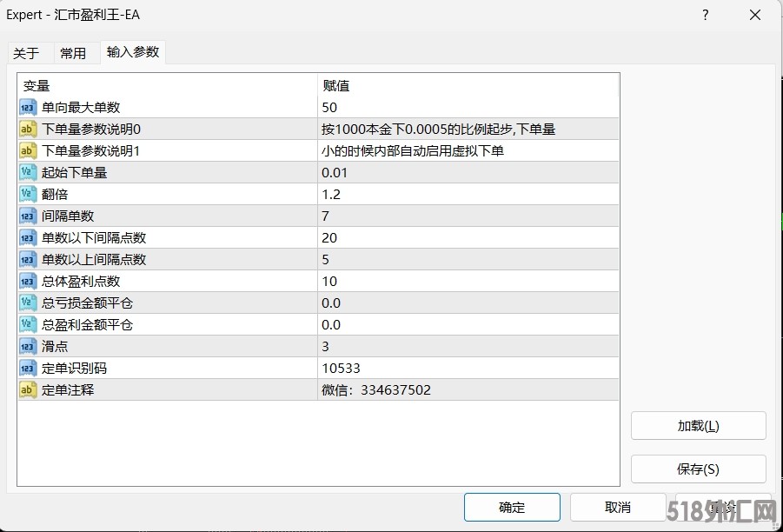The width and height of the screenshot is (783, 532).
Task: Click the variable name 总盈利金额平仓
Action: point(88,325)
